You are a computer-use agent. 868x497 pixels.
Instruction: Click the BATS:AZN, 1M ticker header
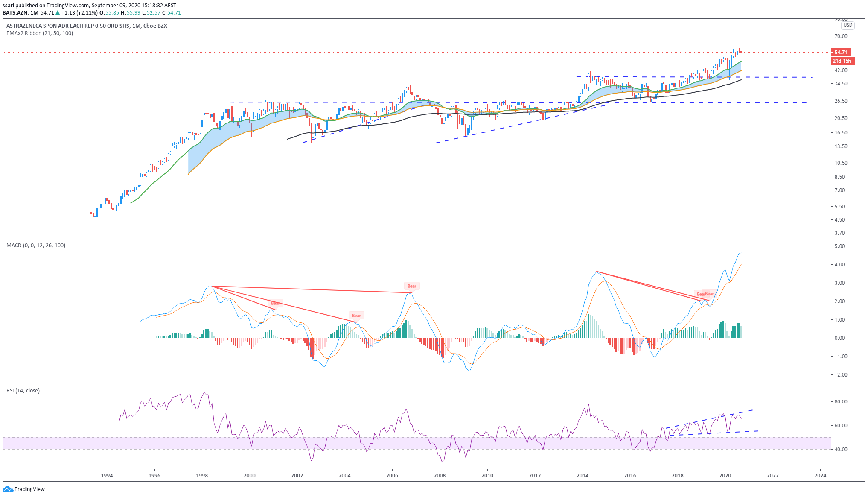(20, 13)
